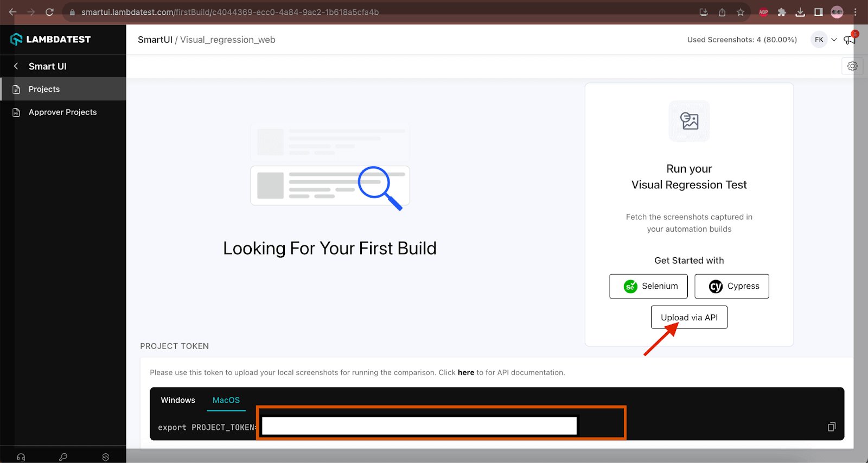This screenshot has height=463, width=868.
Task: Open the browser three-dot menu
Action: click(856, 12)
